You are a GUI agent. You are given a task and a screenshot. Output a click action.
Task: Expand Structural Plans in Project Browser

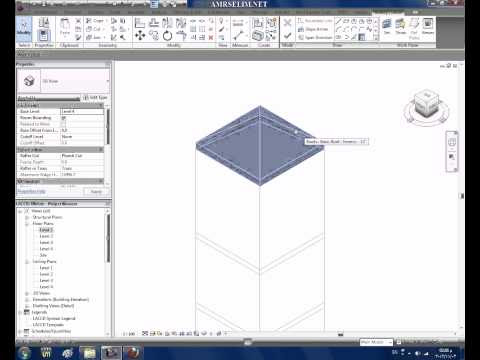pos(27,217)
